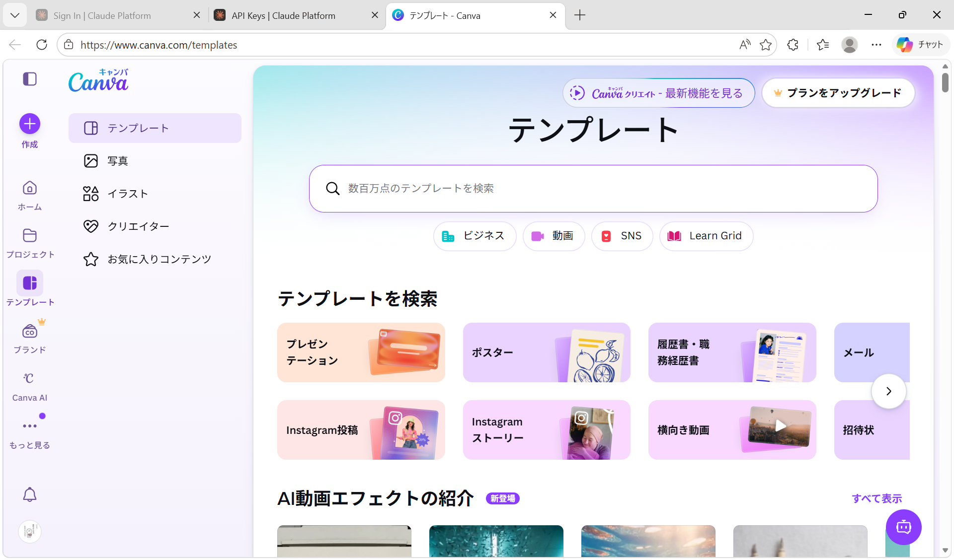Click the 新登場 badge
Screen dimensions: 954x560
point(503,498)
